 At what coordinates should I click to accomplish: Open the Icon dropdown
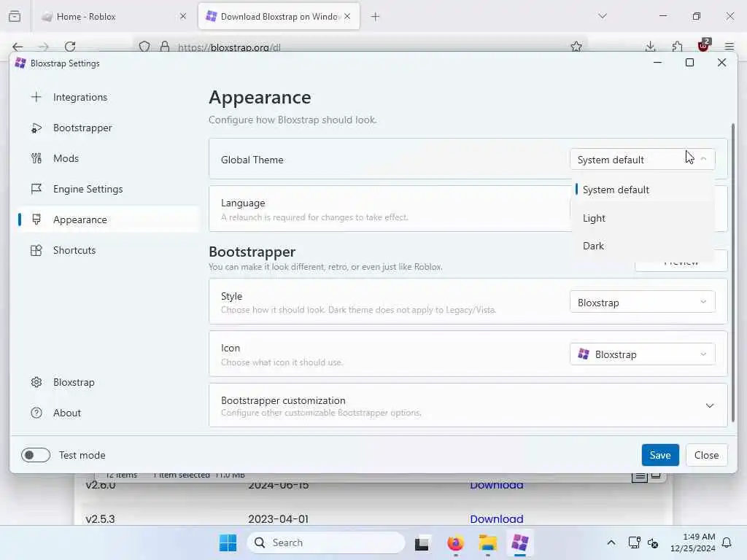tap(642, 354)
